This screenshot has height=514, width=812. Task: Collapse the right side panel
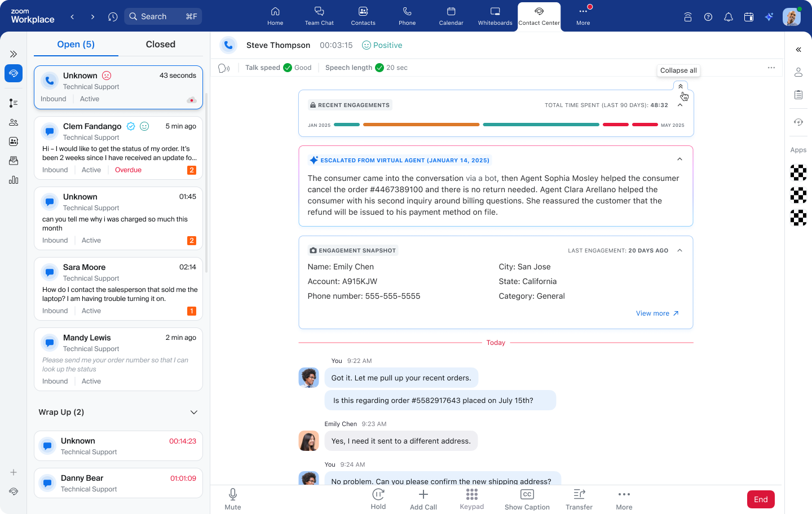coord(798,50)
